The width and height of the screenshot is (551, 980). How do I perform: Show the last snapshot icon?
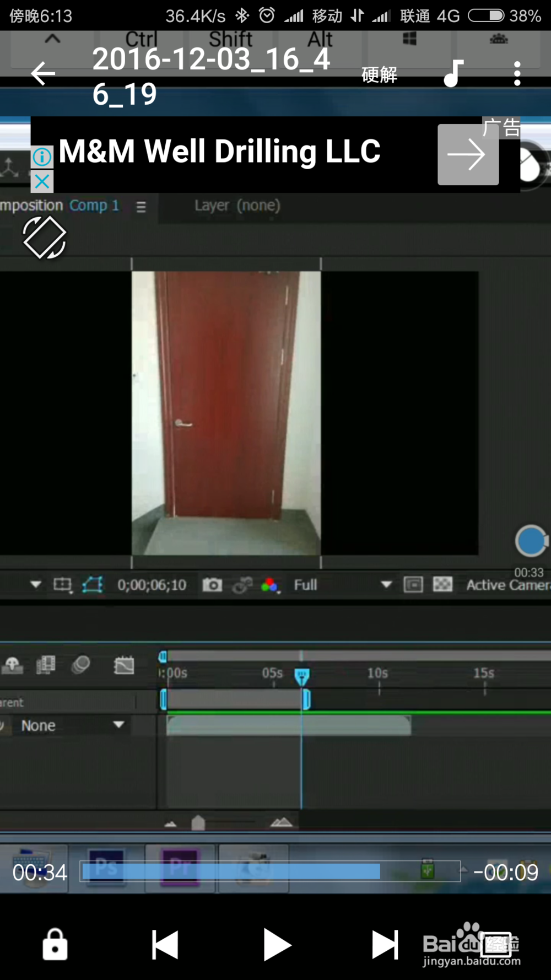click(x=242, y=585)
